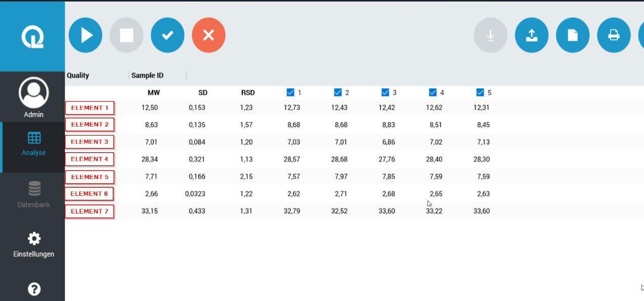The width and height of the screenshot is (644, 301).
Task: Select the ELEMENT 2 row label
Action: pyautogui.click(x=90, y=124)
